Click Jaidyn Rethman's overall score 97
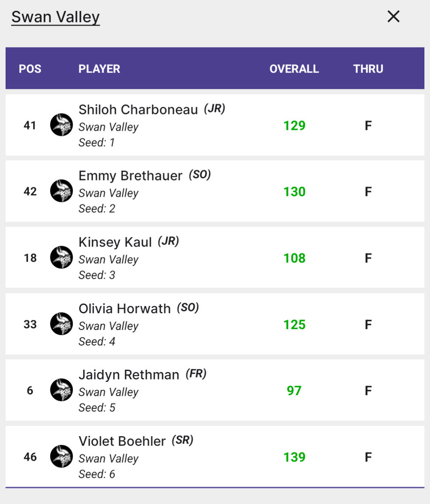The width and height of the screenshot is (430, 504). (x=294, y=391)
